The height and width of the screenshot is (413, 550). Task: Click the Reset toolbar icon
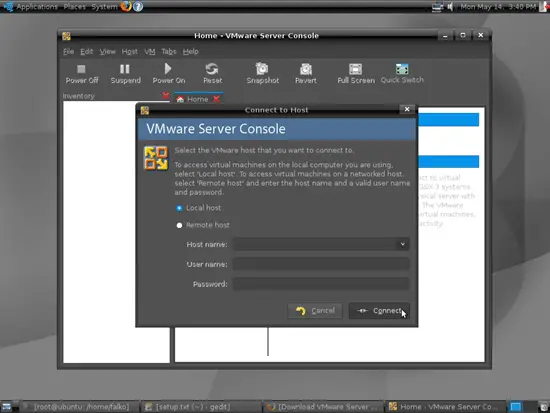tap(212, 69)
